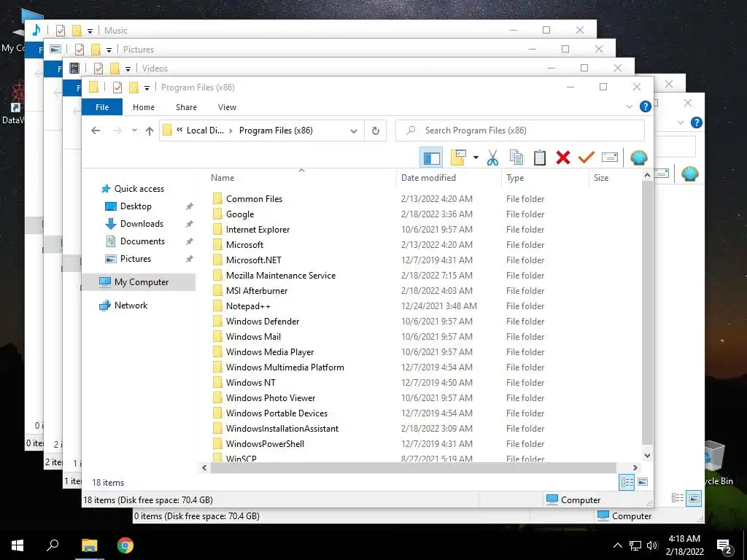This screenshot has width=747, height=560.
Task: Click the Email envelope toolbar icon
Action: point(609,157)
